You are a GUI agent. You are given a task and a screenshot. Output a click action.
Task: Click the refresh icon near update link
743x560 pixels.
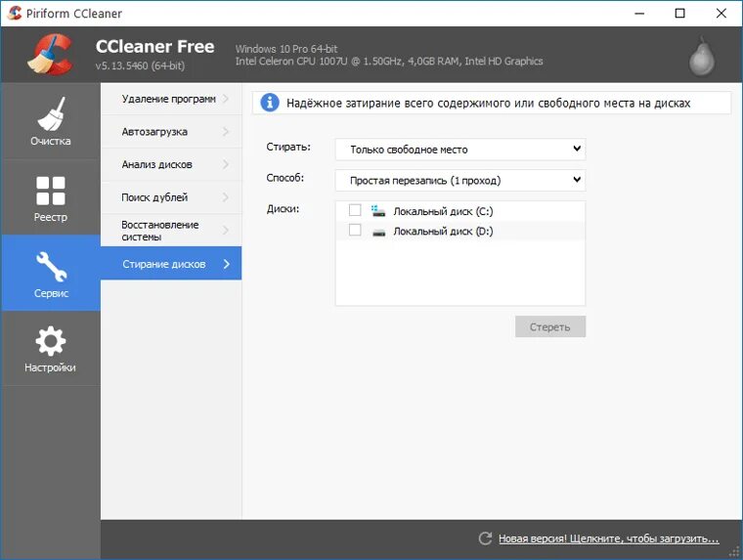point(485,538)
